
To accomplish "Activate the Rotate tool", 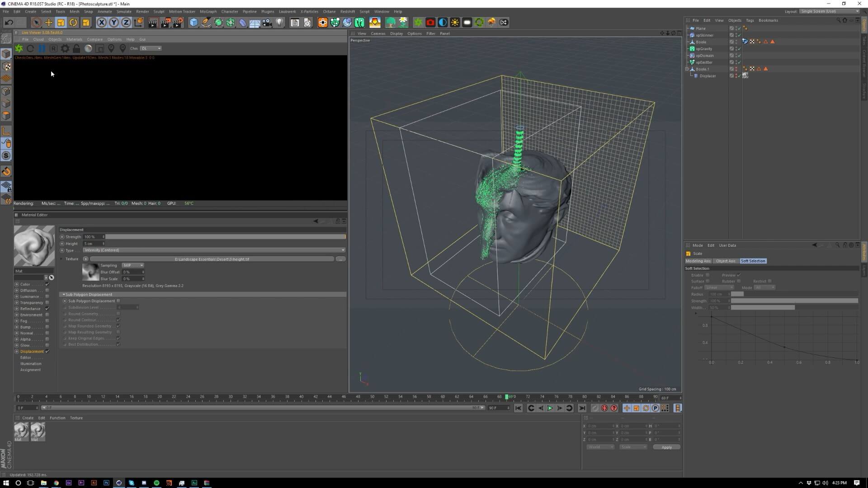I will (73, 22).
